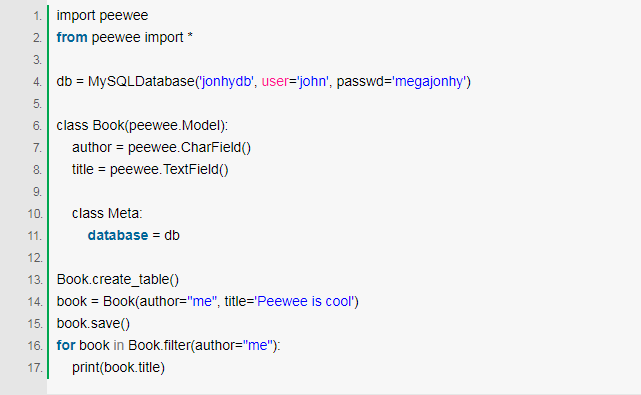This screenshot has height=395, width=641.
Task: Click line number 17 in the gutter
Action: point(35,368)
